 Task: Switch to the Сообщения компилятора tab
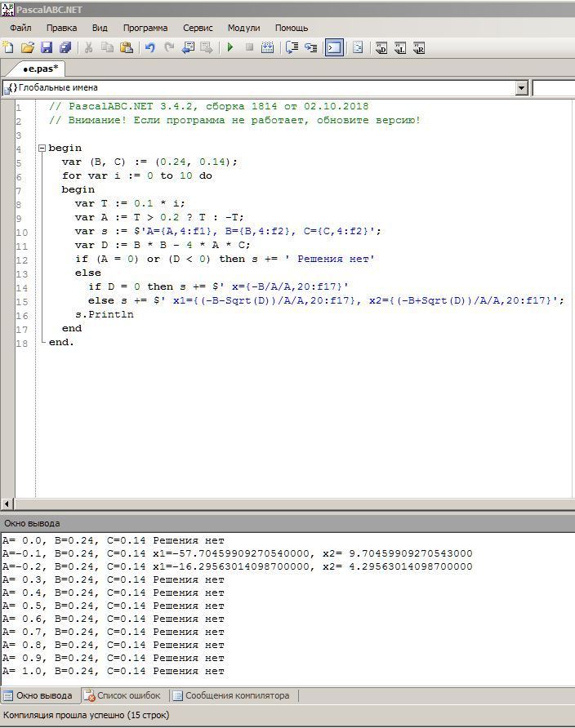point(231,695)
